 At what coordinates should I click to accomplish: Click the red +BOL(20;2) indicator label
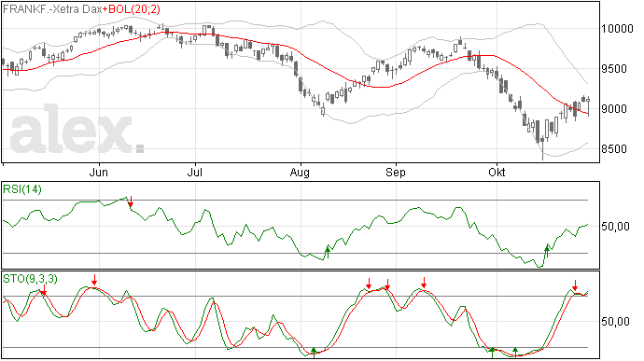click(x=132, y=9)
